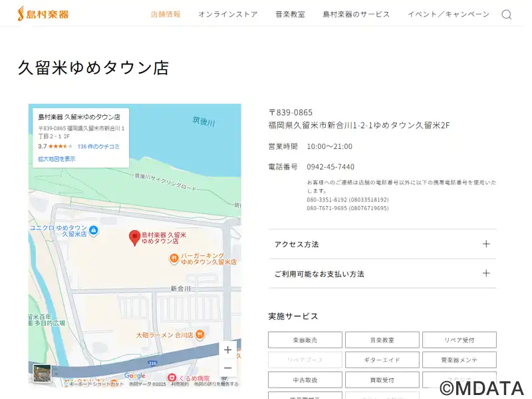The height and width of the screenshot is (399, 532).
Task: Open the 136 件のクチコミ reviews link
Action: pos(98,146)
